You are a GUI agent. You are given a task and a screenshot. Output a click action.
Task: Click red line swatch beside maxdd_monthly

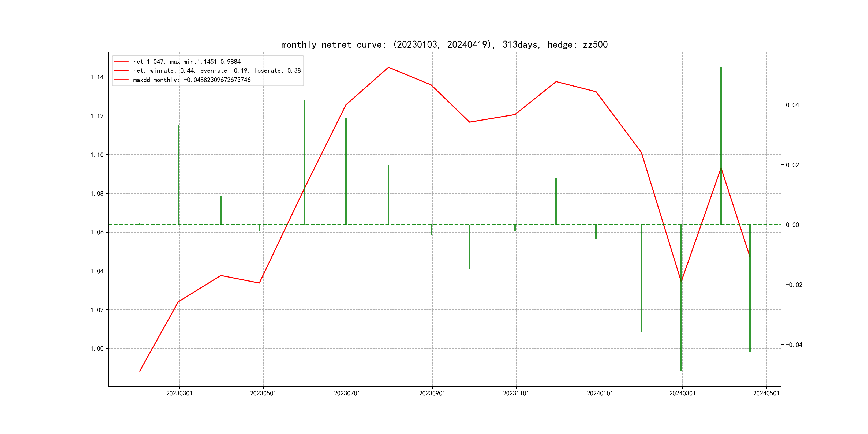[121, 80]
